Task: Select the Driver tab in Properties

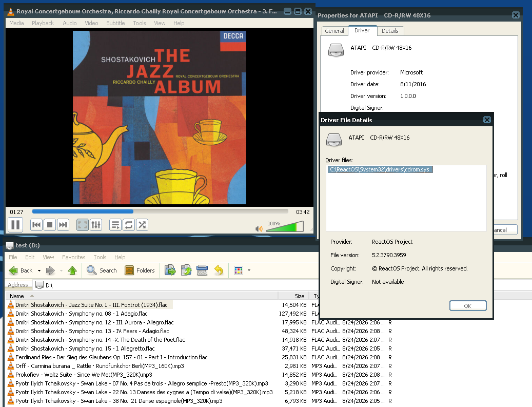Action: pos(362,31)
